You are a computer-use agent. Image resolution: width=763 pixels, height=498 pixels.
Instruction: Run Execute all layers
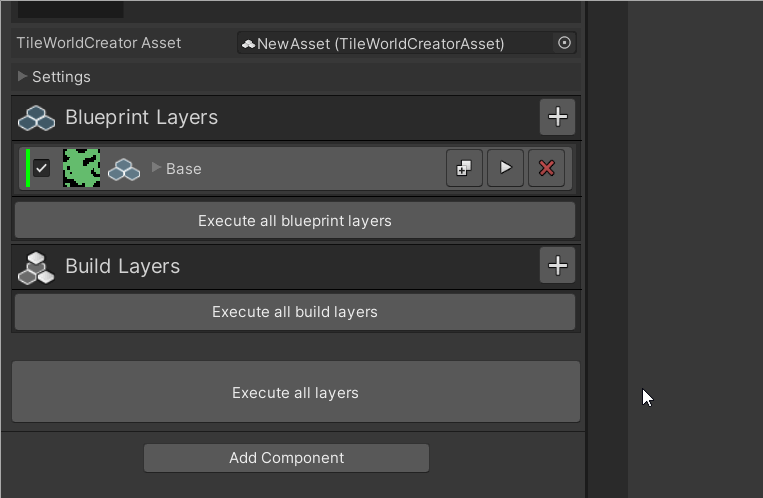295,392
